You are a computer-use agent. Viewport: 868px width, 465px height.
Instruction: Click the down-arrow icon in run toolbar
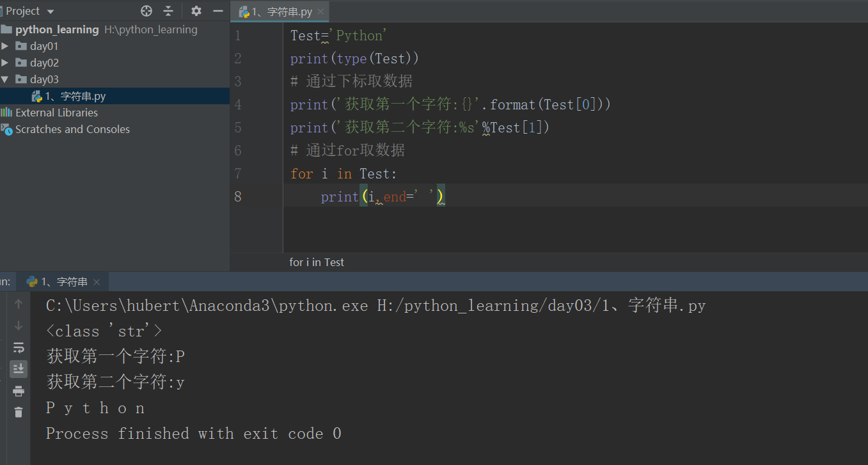pyautogui.click(x=19, y=326)
